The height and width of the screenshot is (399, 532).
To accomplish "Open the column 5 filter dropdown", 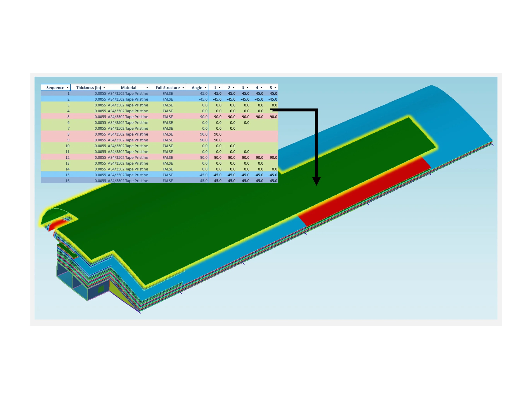I will point(275,88).
